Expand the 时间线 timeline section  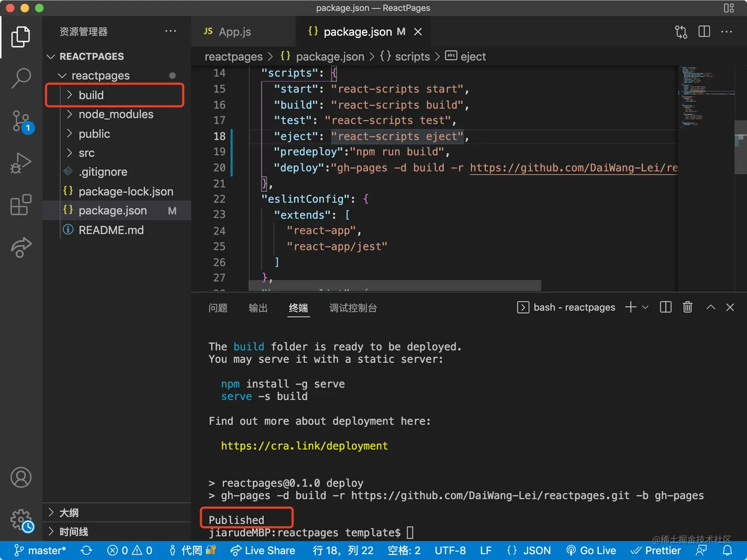pos(117,531)
